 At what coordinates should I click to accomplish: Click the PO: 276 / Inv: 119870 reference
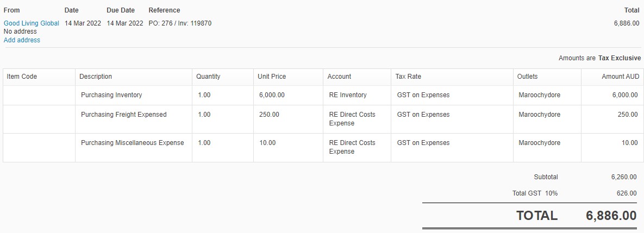pyautogui.click(x=180, y=23)
